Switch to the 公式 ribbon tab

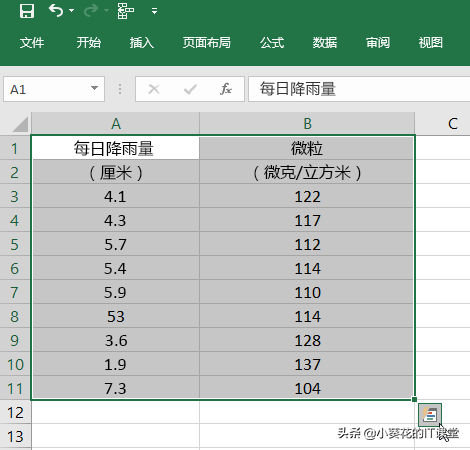click(x=272, y=43)
